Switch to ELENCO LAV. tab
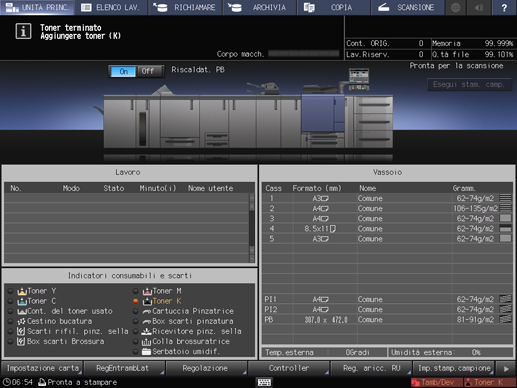This screenshot has height=388, width=517. [x=111, y=7]
